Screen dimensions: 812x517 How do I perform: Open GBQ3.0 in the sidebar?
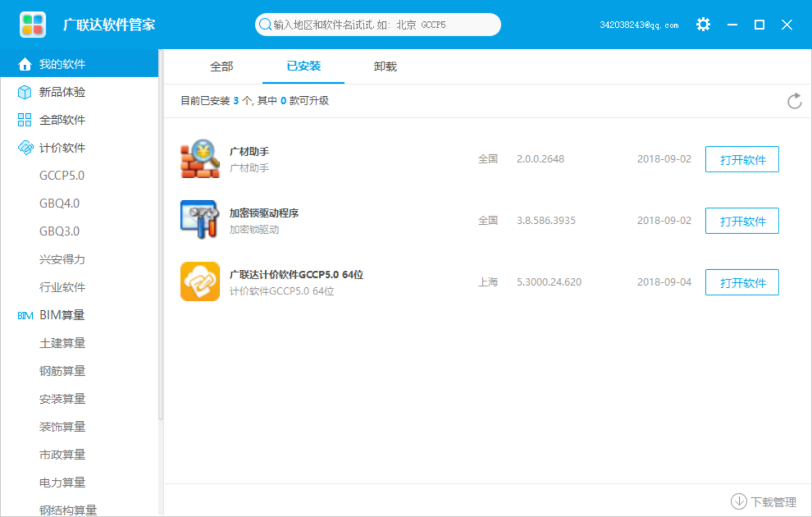[x=60, y=231]
